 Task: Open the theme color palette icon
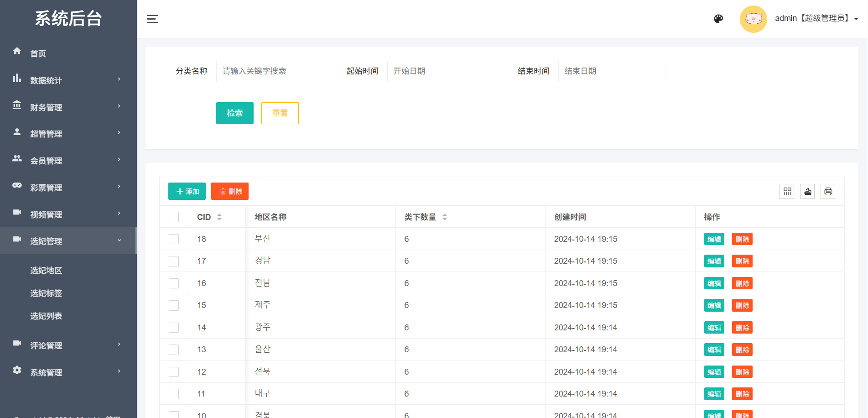[718, 19]
